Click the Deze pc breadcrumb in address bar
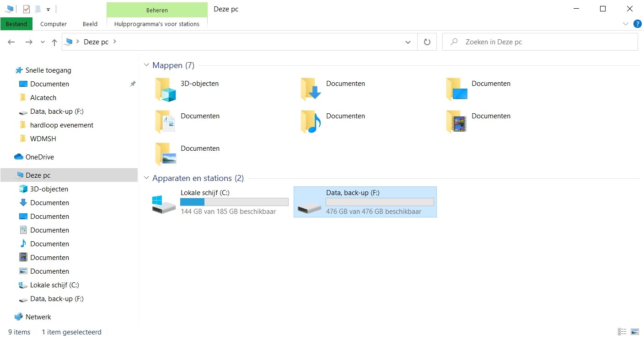This screenshot has height=339, width=644. coord(96,42)
